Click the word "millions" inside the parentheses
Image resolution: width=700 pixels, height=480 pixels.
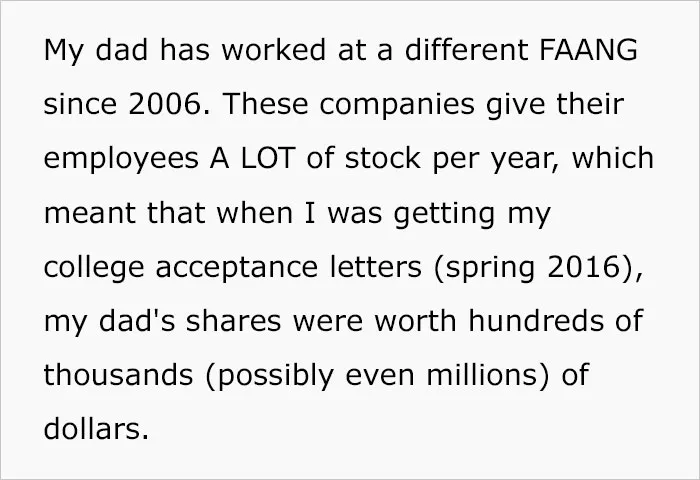481,375
